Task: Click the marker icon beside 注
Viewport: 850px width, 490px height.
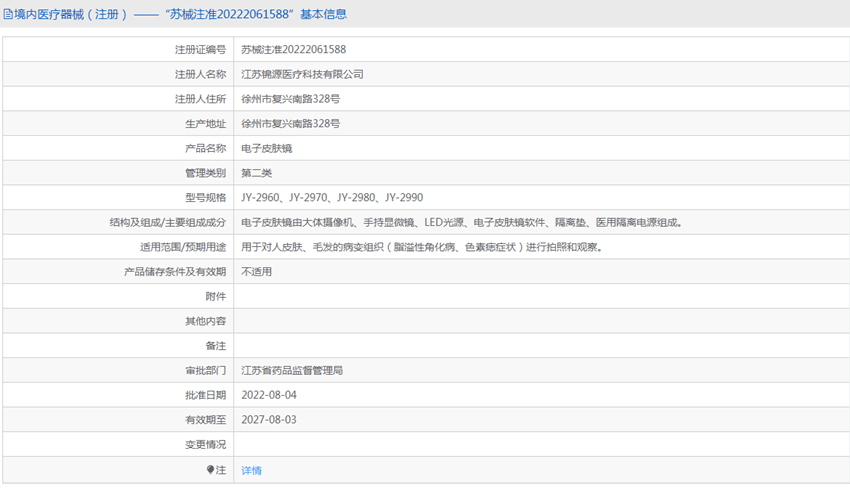Action: pyautogui.click(x=210, y=469)
